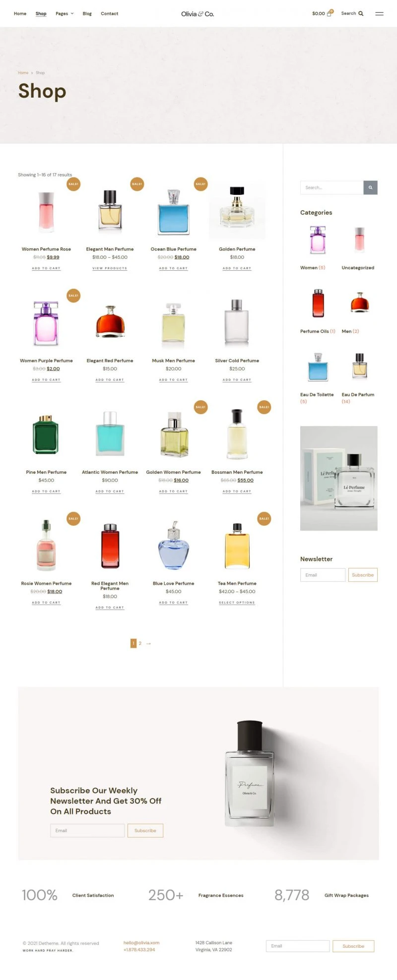This screenshot has height=980, width=397.
Task: Focus the sidebar product search field
Action: tap(332, 187)
